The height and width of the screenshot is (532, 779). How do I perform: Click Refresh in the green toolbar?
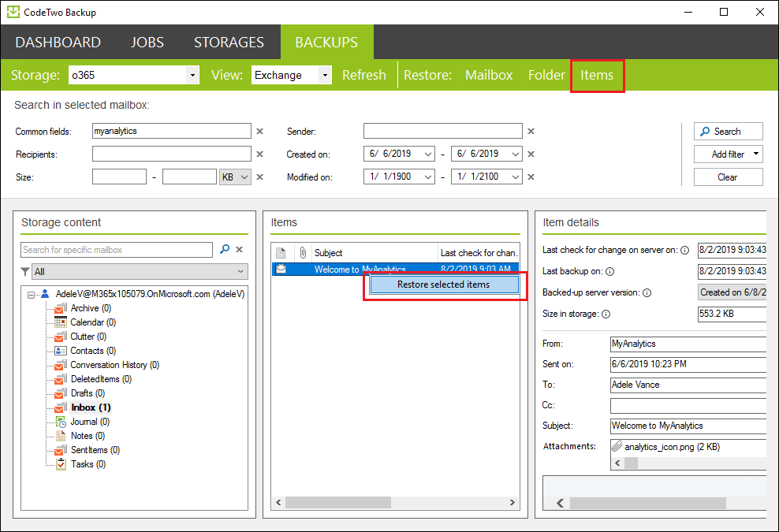click(x=364, y=75)
